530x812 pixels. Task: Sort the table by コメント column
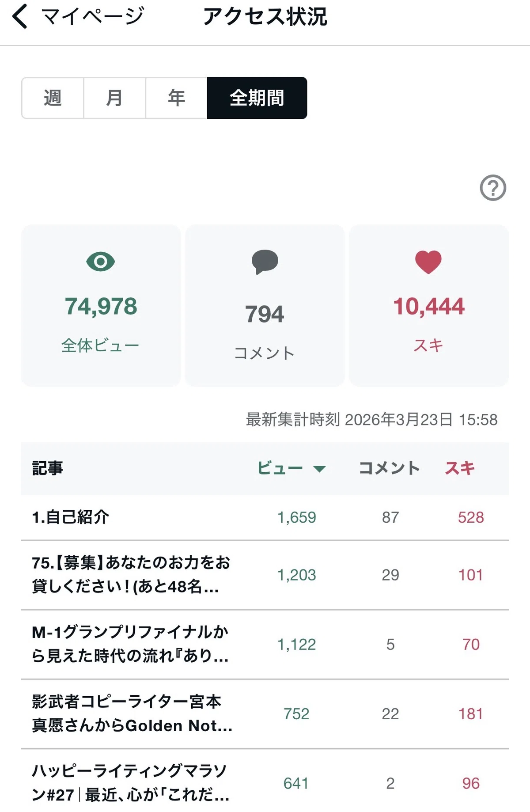coord(389,468)
